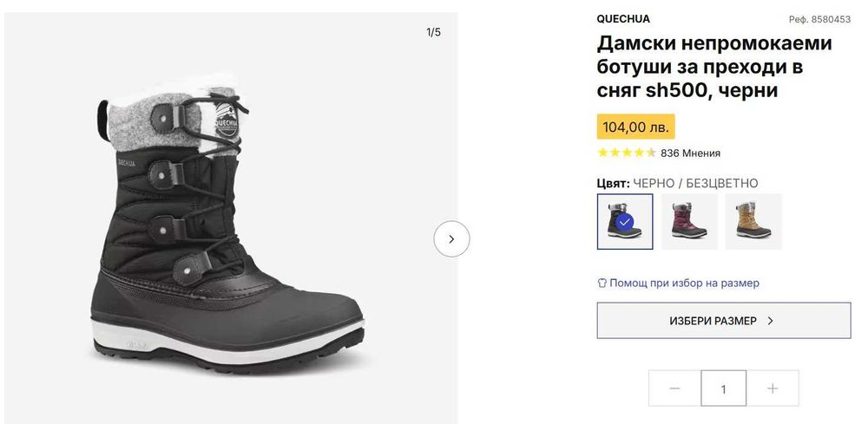Click the t-shirt icon beside the size help link
Screen dimensions: 868x424
[x=602, y=283]
